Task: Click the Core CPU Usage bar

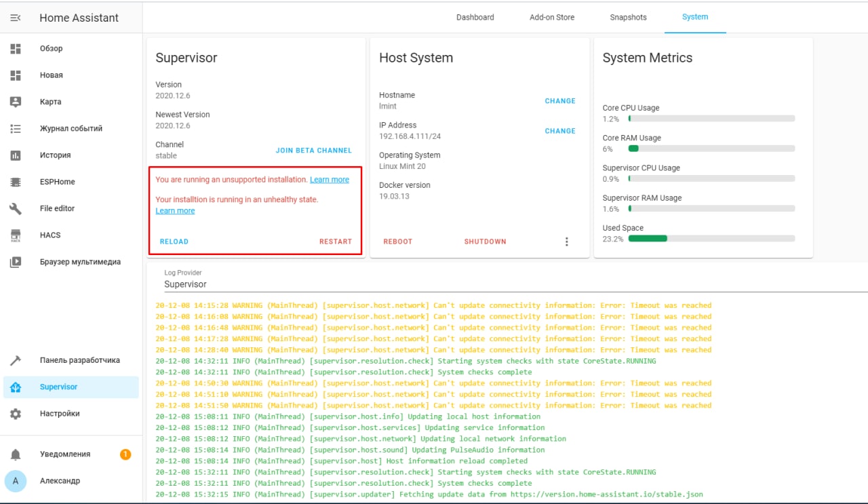Action: pyautogui.click(x=711, y=119)
